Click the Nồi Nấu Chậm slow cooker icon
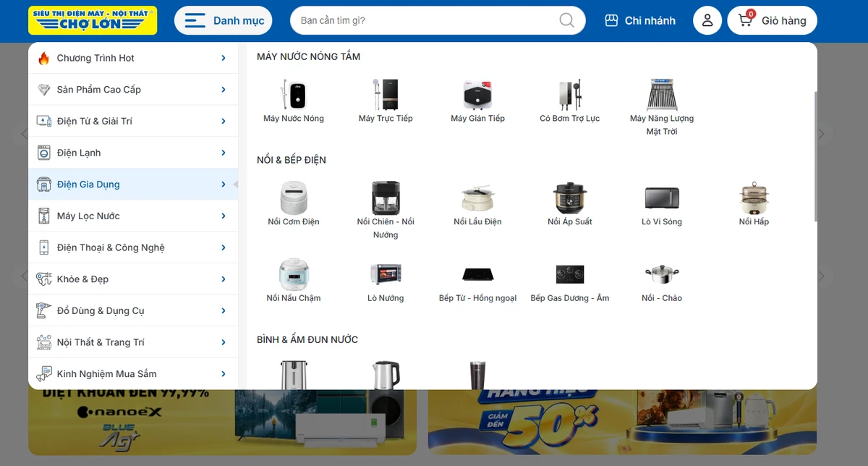 (294, 274)
